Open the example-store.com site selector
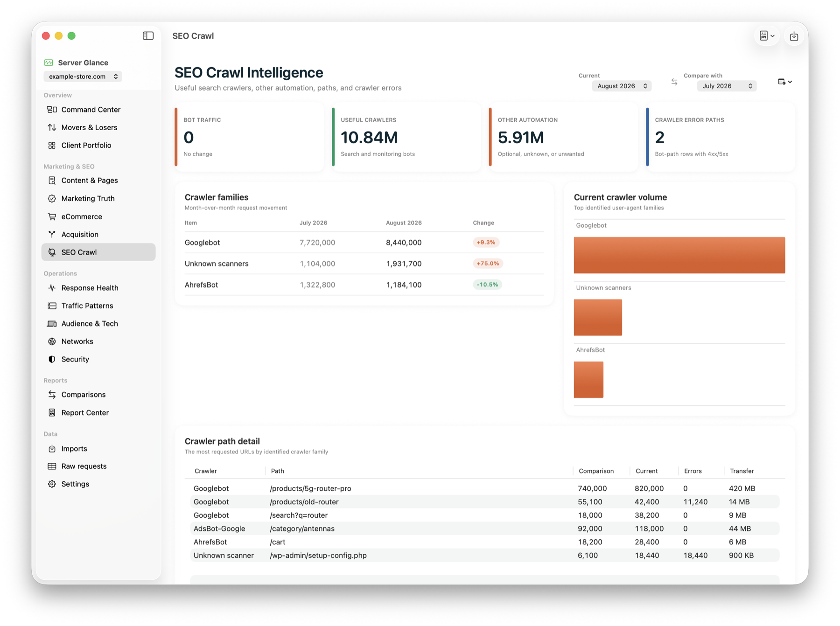Screen dimensions: 840x626 point(83,77)
